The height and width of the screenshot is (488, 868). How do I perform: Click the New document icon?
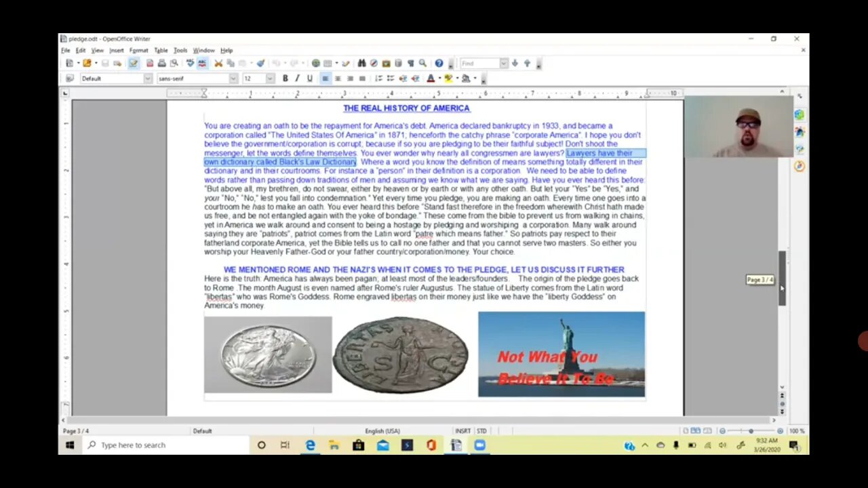pos(69,63)
